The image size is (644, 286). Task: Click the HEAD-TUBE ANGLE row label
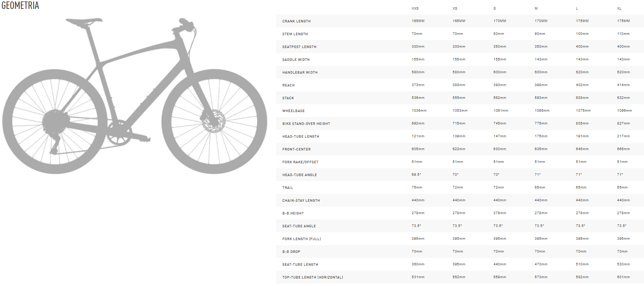[300, 175]
